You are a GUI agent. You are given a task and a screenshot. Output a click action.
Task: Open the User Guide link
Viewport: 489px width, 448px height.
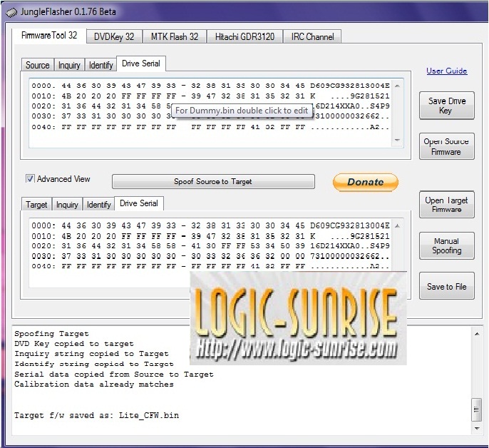(x=446, y=71)
